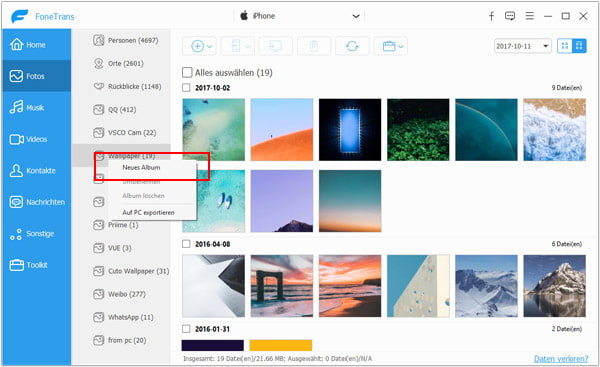The image size is (600, 367).
Task: Click the trash delete icon
Action: click(x=314, y=46)
